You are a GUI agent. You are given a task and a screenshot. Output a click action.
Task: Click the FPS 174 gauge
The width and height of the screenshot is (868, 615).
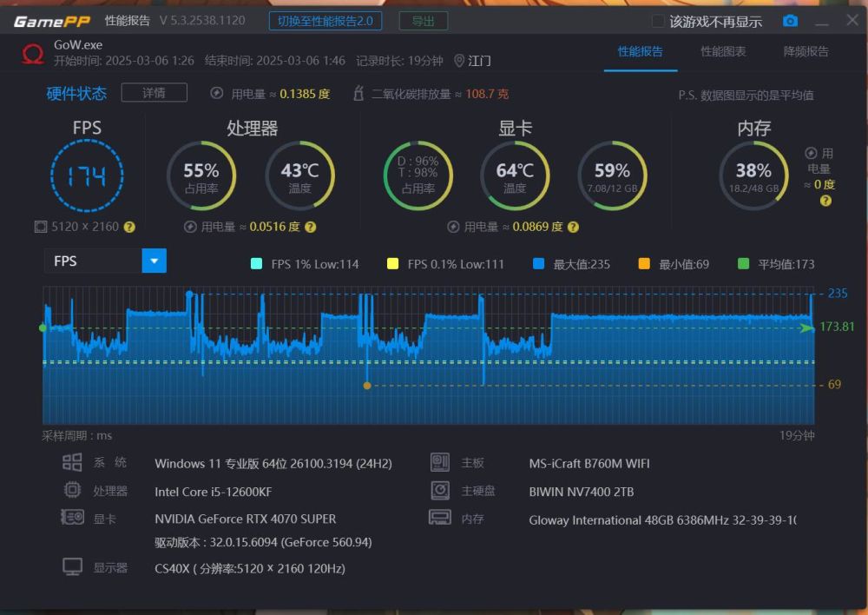coord(87,175)
